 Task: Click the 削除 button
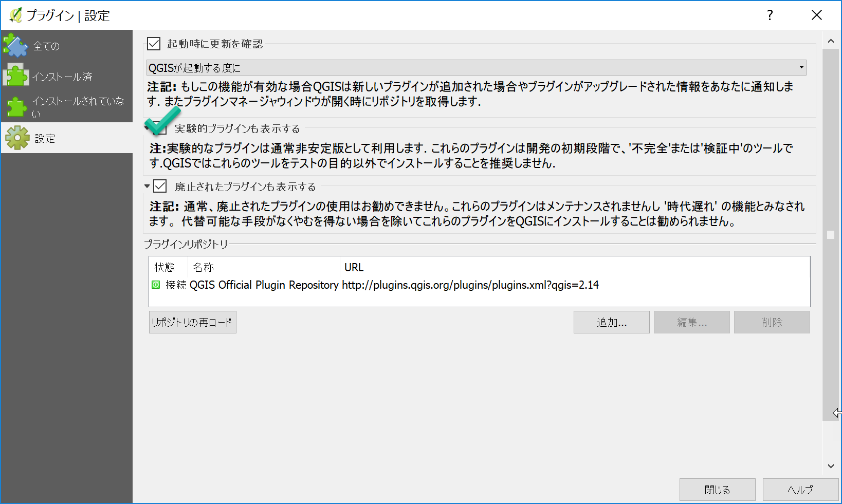click(x=772, y=322)
